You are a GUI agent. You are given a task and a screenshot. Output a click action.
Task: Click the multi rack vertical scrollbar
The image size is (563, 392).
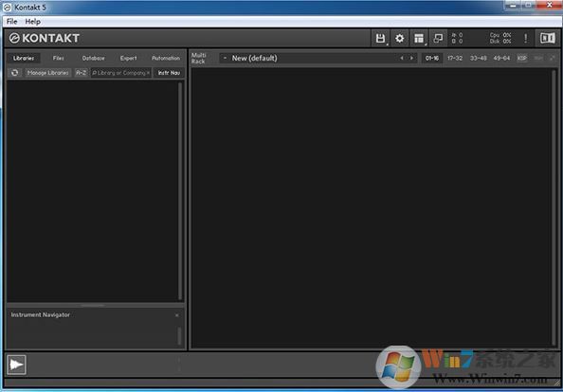tap(554, 207)
